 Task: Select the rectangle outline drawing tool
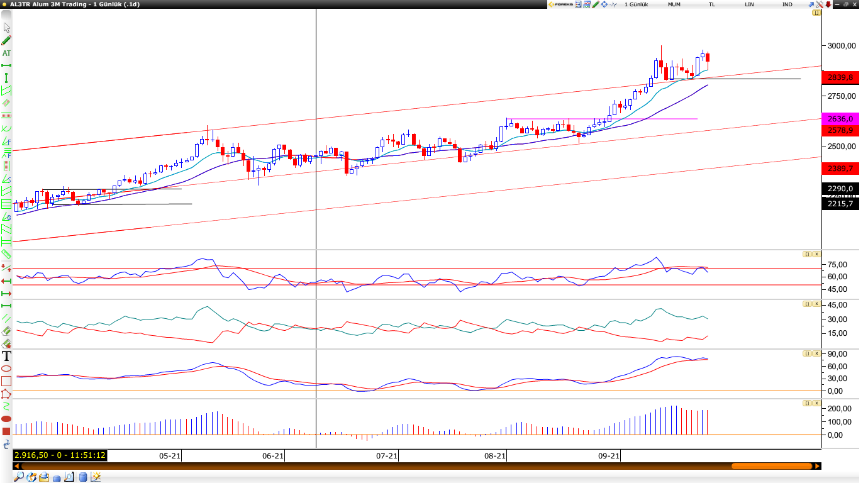(7, 381)
